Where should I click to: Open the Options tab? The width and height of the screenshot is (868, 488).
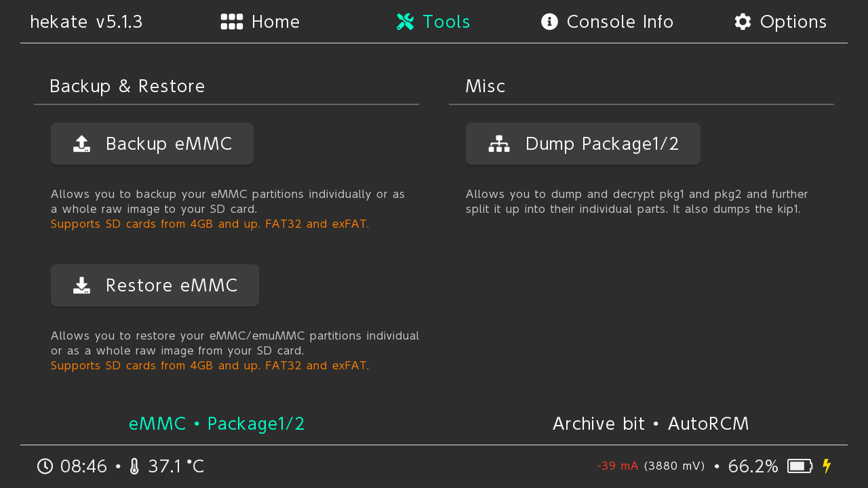coord(781,22)
